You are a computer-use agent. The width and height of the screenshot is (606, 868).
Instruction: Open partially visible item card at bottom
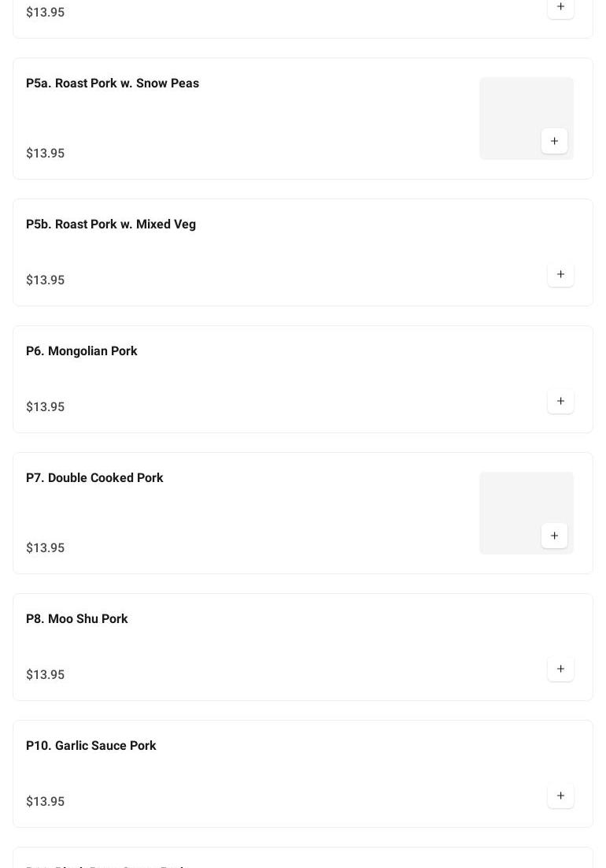[x=303, y=859]
